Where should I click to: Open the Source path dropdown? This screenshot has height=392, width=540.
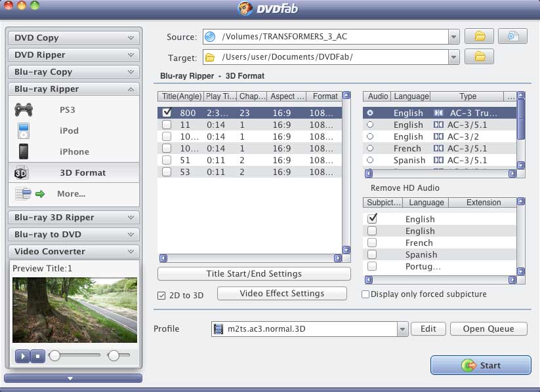click(x=453, y=37)
